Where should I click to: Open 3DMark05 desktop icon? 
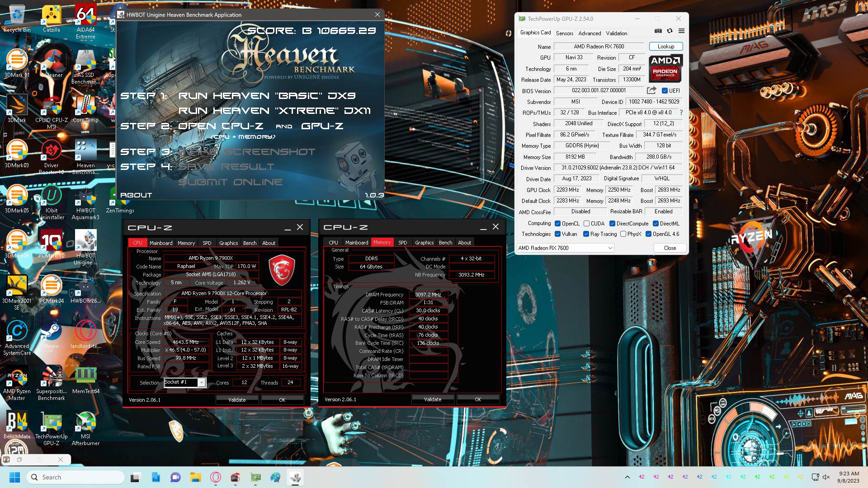tap(17, 199)
